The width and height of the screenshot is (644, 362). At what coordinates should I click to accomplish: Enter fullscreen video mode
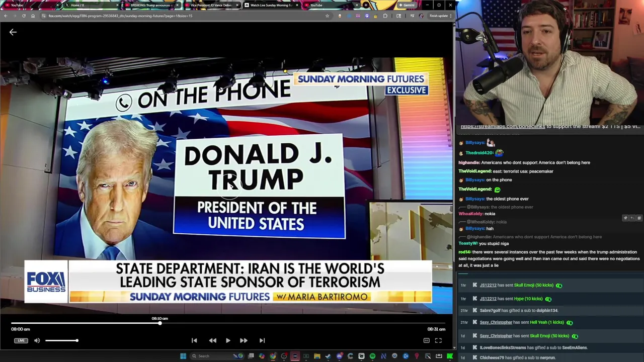point(438,340)
